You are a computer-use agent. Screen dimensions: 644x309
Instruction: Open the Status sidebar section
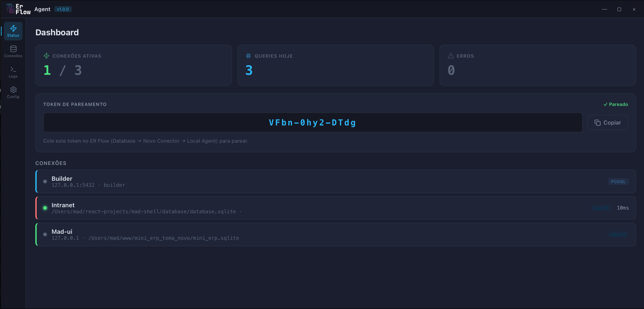click(13, 31)
